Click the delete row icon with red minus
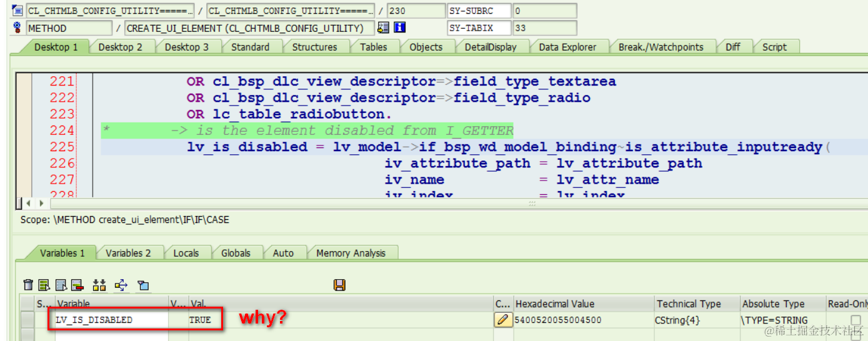 click(x=77, y=285)
